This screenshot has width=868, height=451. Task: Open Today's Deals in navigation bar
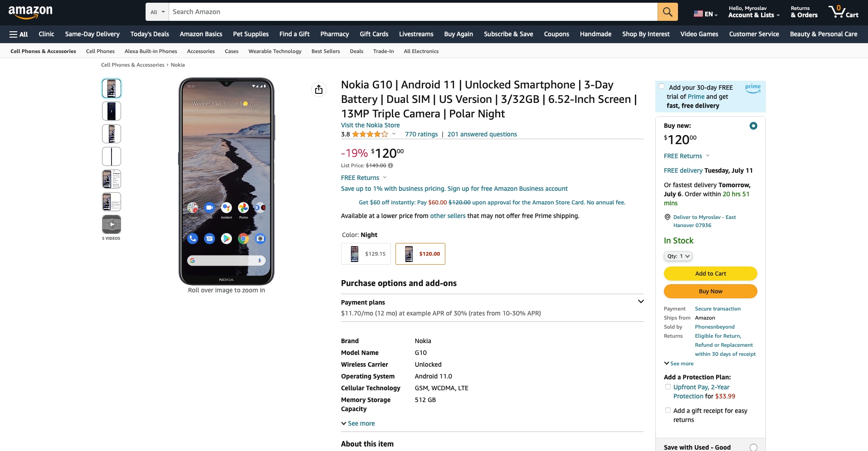pos(150,34)
